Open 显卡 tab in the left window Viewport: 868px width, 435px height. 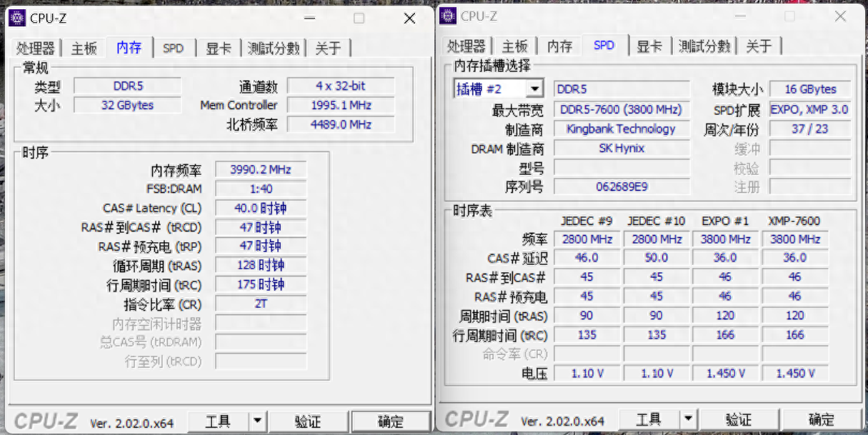[x=219, y=49]
